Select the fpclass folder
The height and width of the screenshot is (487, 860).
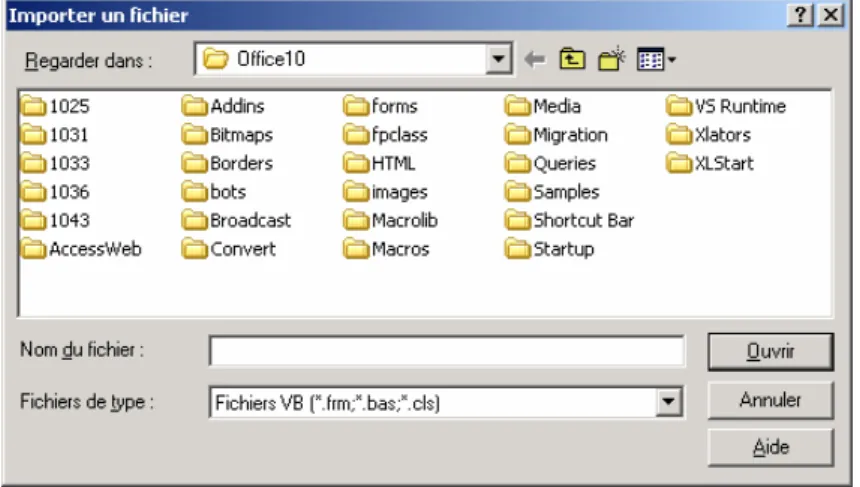[386, 135]
